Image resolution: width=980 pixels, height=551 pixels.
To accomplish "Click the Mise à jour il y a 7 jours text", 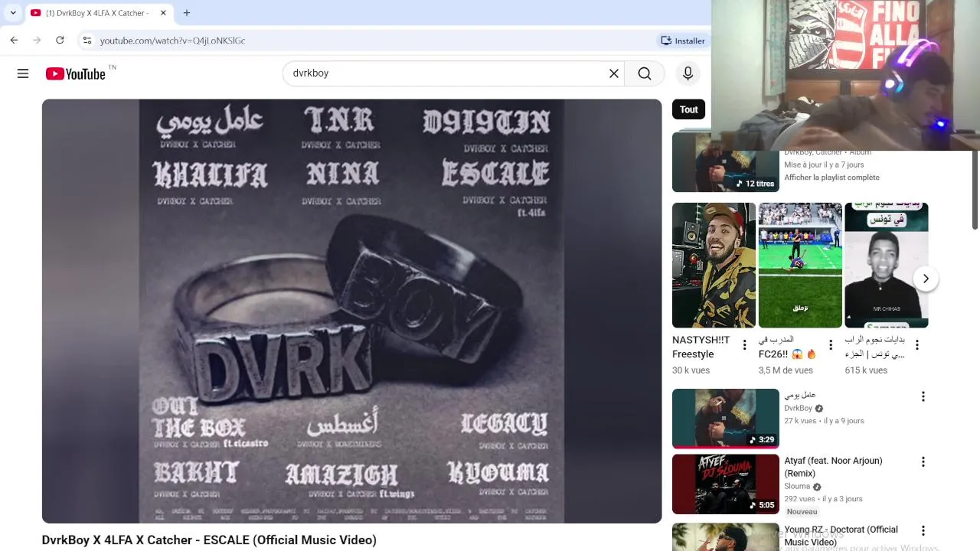I will point(824,165).
